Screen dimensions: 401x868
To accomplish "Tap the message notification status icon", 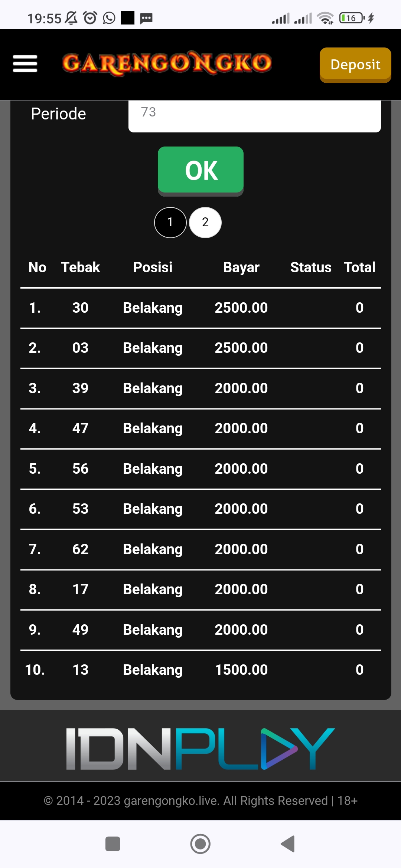I will [146, 18].
